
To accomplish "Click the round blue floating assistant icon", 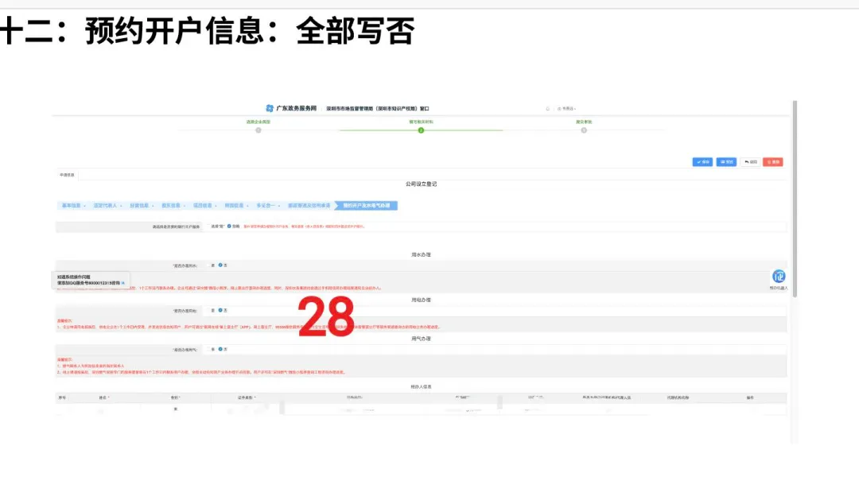I will pyautogui.click(x=779, y=276).
